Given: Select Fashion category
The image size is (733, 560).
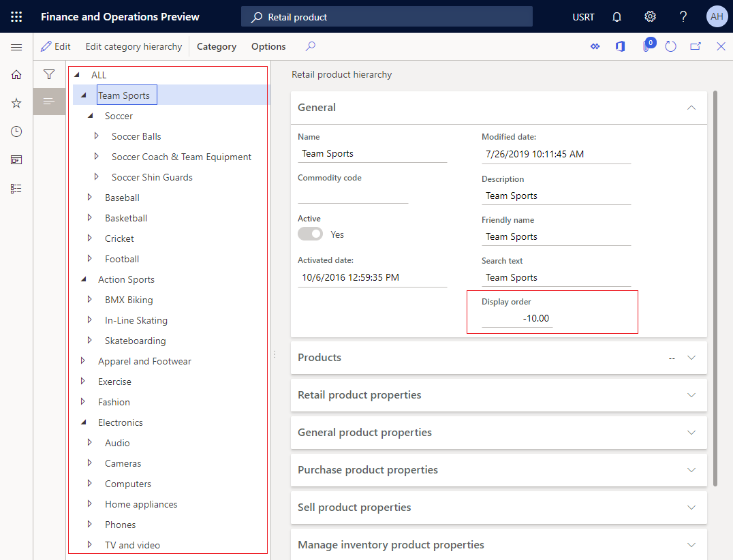Looking at the screenshot, I should [114, 402].
